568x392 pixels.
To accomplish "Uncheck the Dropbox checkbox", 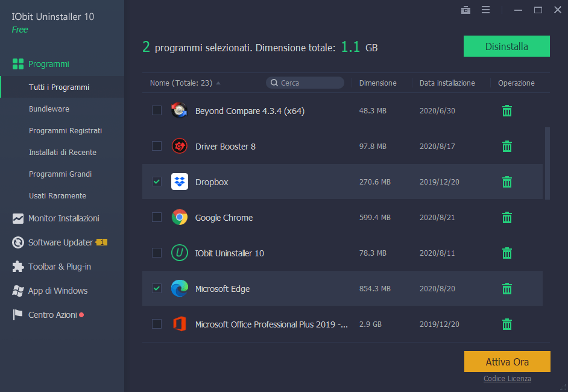I will pyautogui.click(x=157, y=182).
